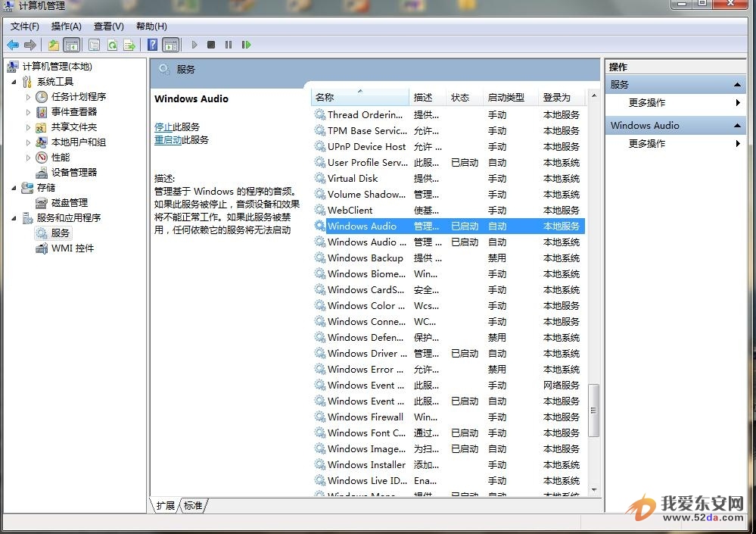756x534 pixels.
Task: Select the 任务计划程序 tree node
Action: pos(79,96)
